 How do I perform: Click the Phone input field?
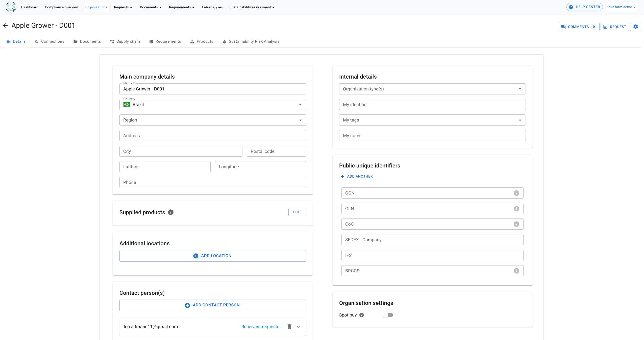213,182
